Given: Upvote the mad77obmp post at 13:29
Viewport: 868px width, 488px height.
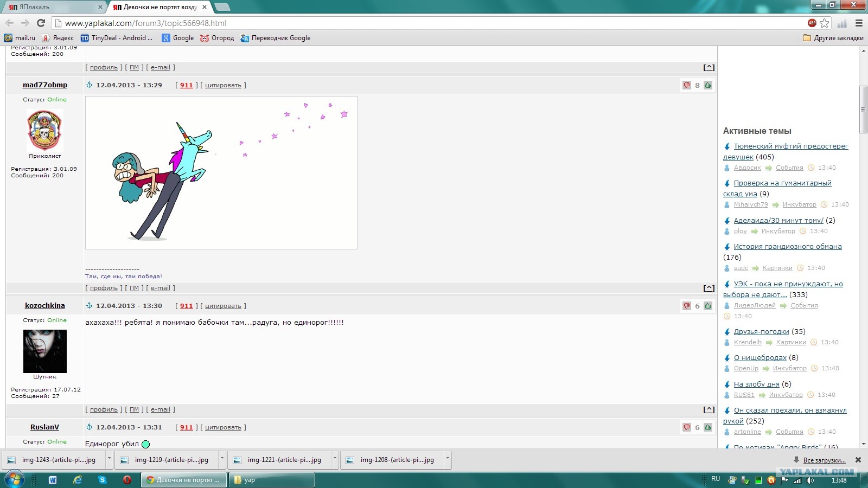Looking at the screenshot, I should (708, 85).
